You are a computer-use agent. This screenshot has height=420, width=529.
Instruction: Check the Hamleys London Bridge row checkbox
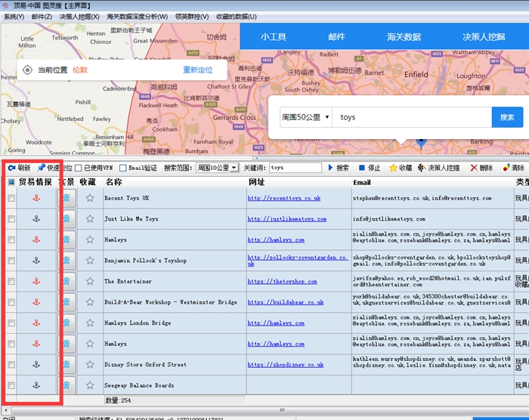click(x=11, y=323)
